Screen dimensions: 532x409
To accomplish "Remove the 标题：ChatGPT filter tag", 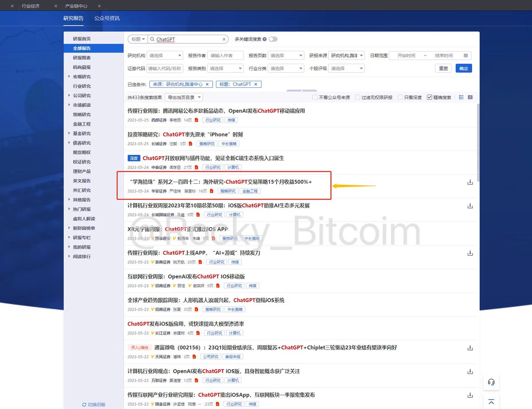I will click(256, 84).
